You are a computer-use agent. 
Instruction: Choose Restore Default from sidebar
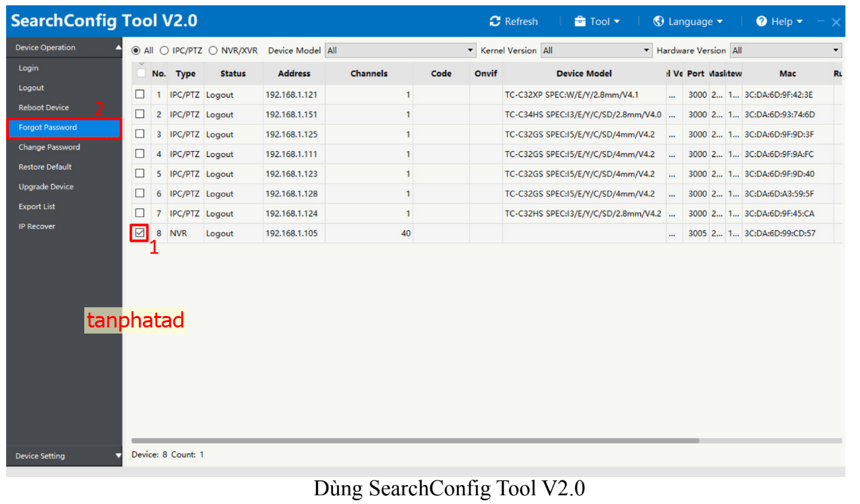(45, 167)
